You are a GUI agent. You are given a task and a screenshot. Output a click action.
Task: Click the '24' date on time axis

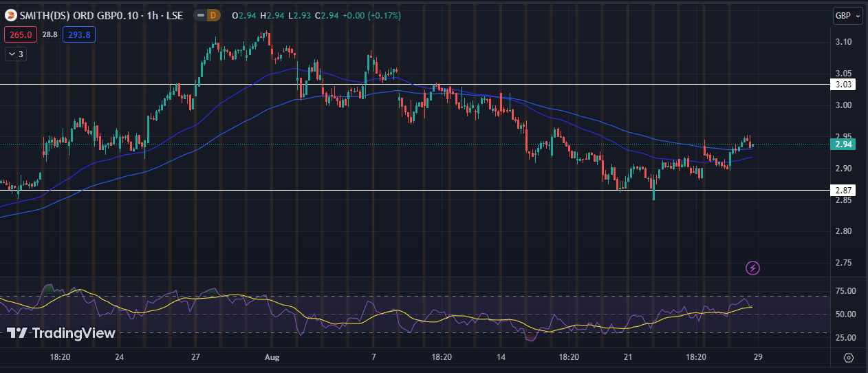tap(119, 357)
